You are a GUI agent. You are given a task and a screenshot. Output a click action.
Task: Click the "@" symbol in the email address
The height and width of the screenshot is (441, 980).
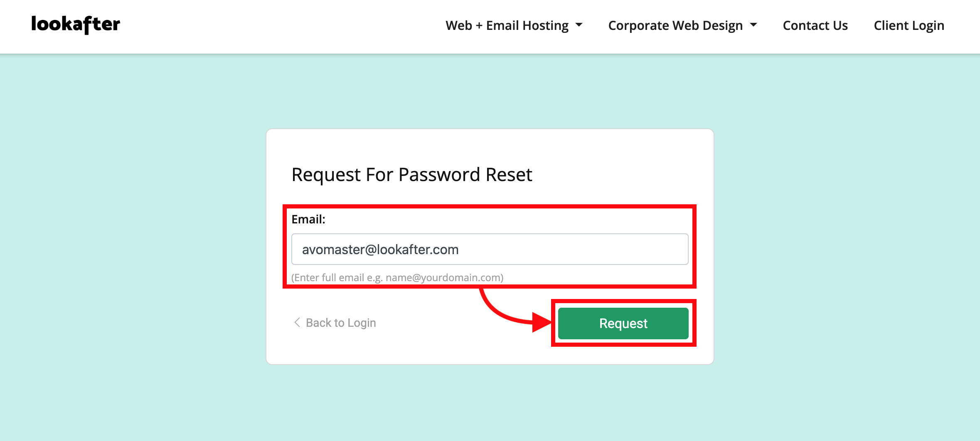tap(371, 250)
